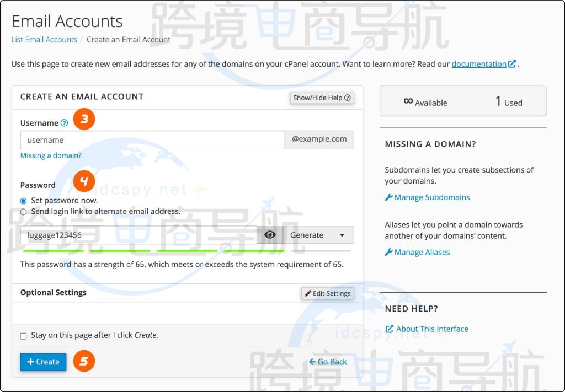Click the wrench icon beside Manage Subdomains

pos(388,197)
